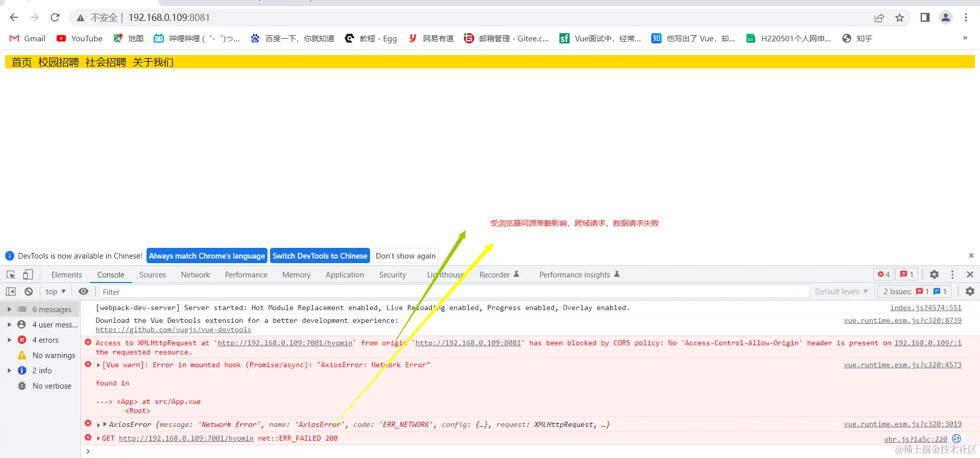Image resolution: width=980 pixels, height=458 pixels.
Task: Expand the 4 errors group
Action: pos(9,340)
